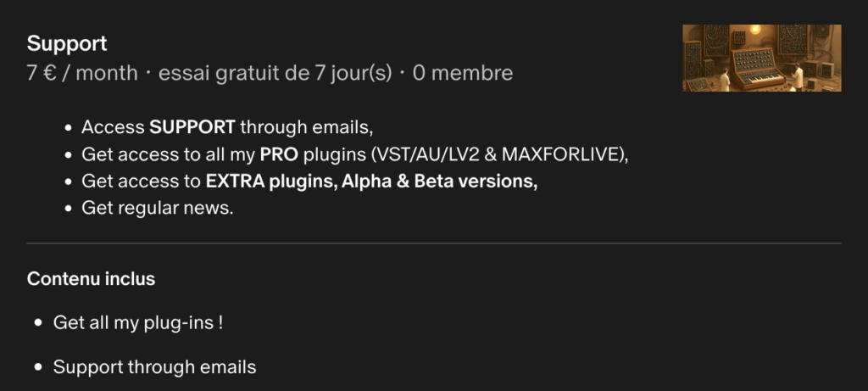Click bullet dot before "Get access to all my PRO"
This screenshot has width=868, height=391.
pyautogui.click(x=68, y=156)
